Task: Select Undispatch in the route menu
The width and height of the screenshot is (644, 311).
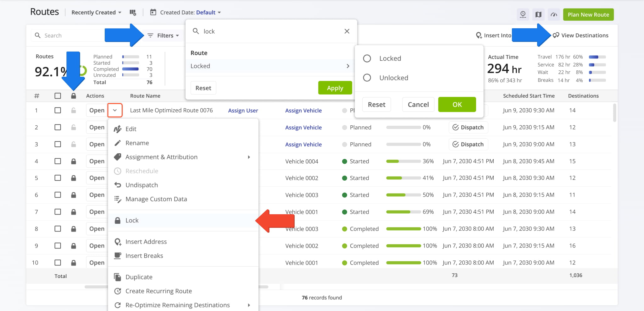Action: point(183,185)
